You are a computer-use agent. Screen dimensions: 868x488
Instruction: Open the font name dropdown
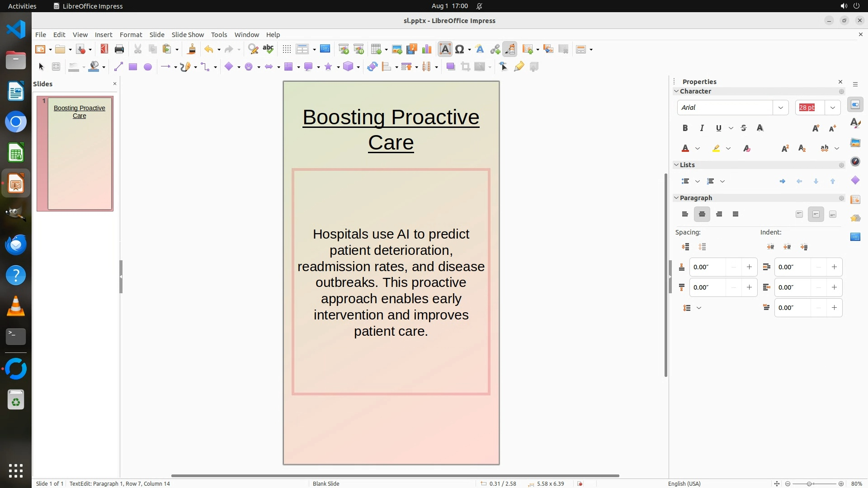tap(780, 108)
